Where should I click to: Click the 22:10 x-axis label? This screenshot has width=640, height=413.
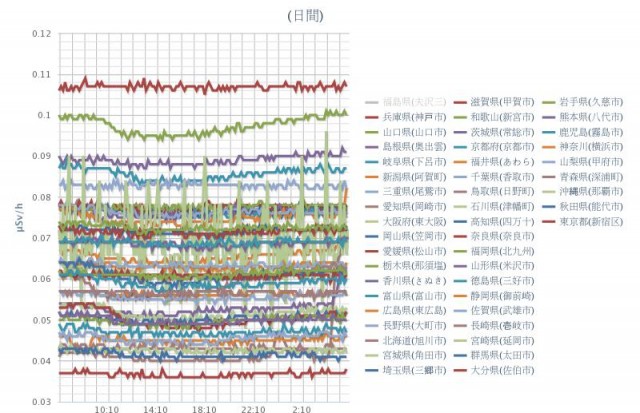click(x=253, y=409)
